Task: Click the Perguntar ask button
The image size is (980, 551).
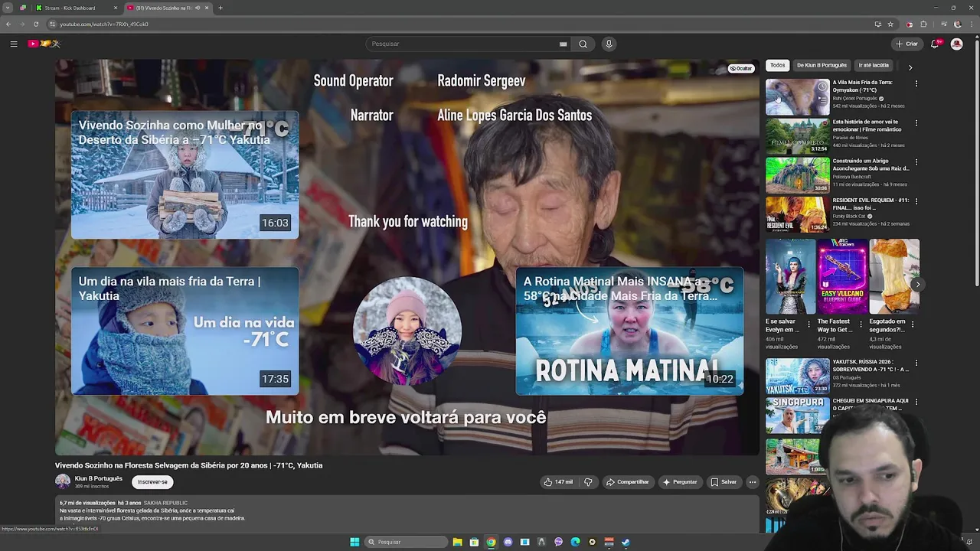Action: click(x=680, y=482)
